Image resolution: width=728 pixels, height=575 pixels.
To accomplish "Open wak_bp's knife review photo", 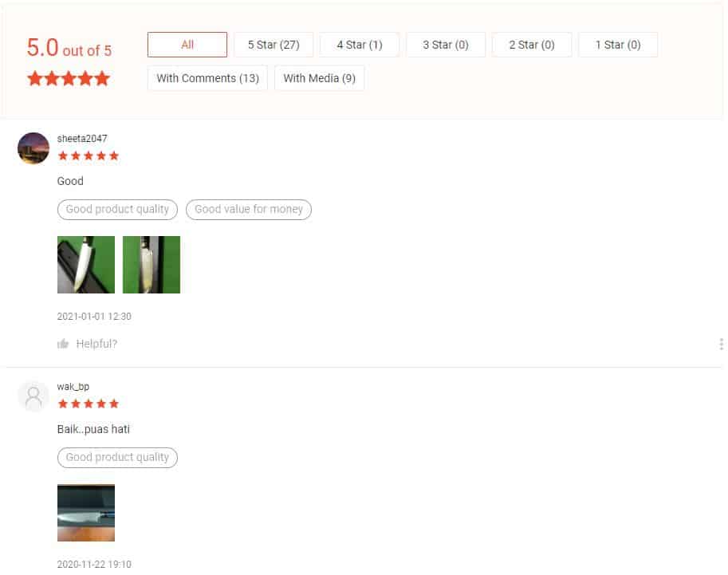I will [86, 513].
